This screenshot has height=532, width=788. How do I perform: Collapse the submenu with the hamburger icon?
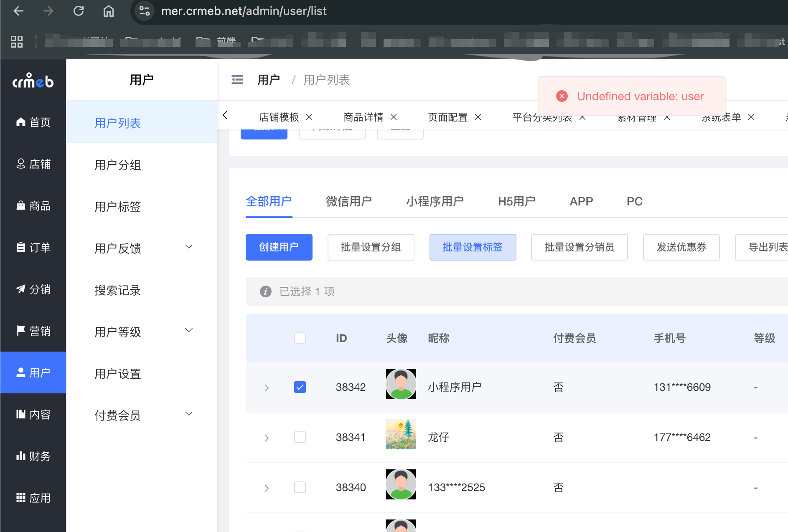pyautogui.click(x=237, y=79)
